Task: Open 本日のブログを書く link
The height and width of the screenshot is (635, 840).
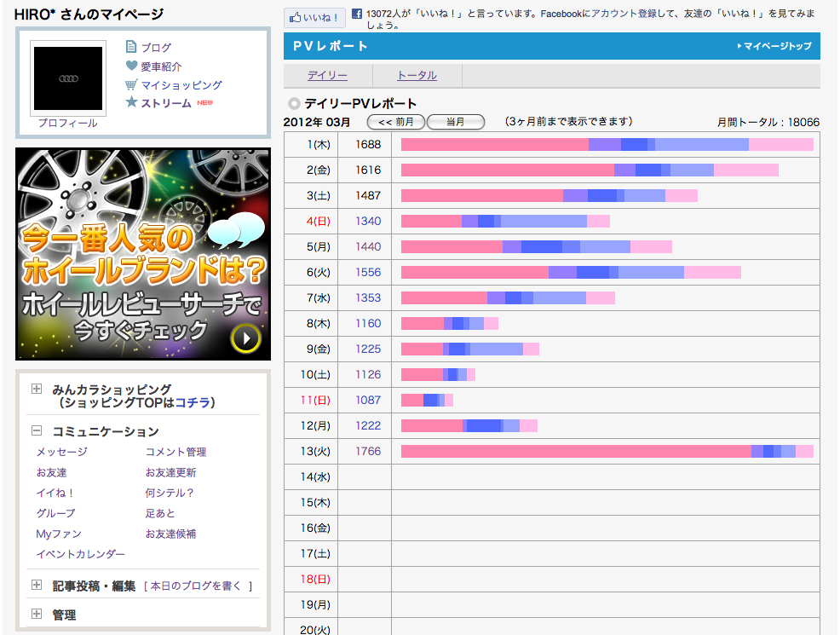Action: tap(198, 586)
